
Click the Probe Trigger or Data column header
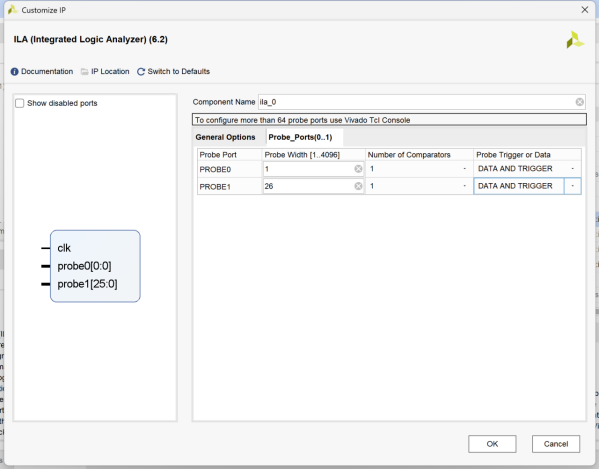[x=513, y=155]
